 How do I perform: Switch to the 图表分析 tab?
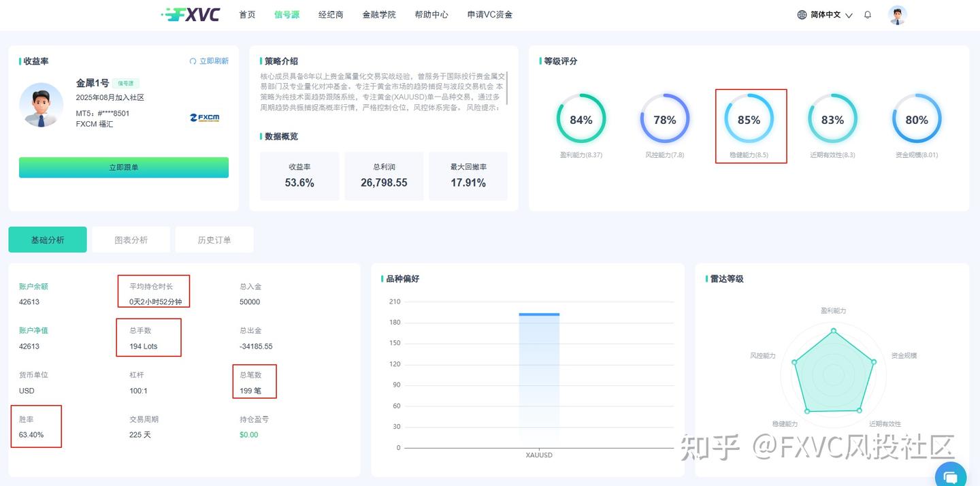tap(131, 239)
